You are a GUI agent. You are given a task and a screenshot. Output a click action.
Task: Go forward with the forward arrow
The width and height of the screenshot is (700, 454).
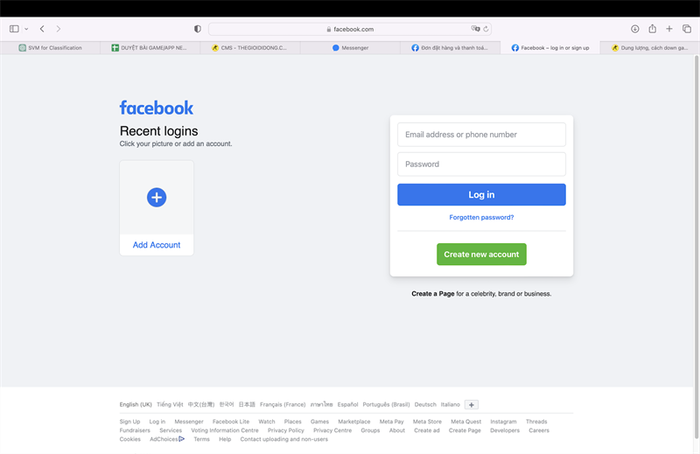pyautogui.click(x=58, y=29)
